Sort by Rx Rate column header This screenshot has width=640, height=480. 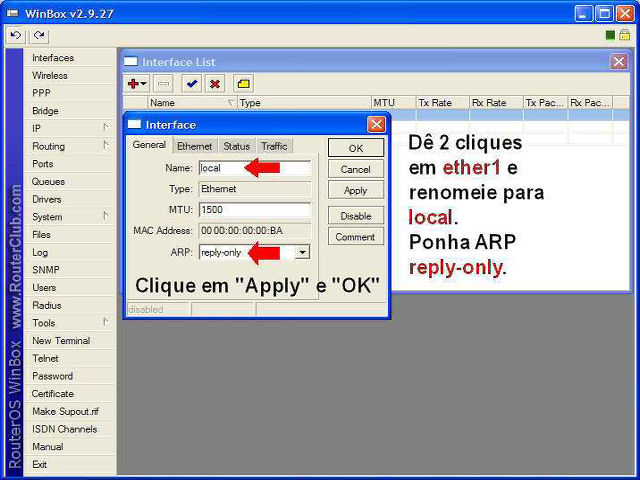496,103
